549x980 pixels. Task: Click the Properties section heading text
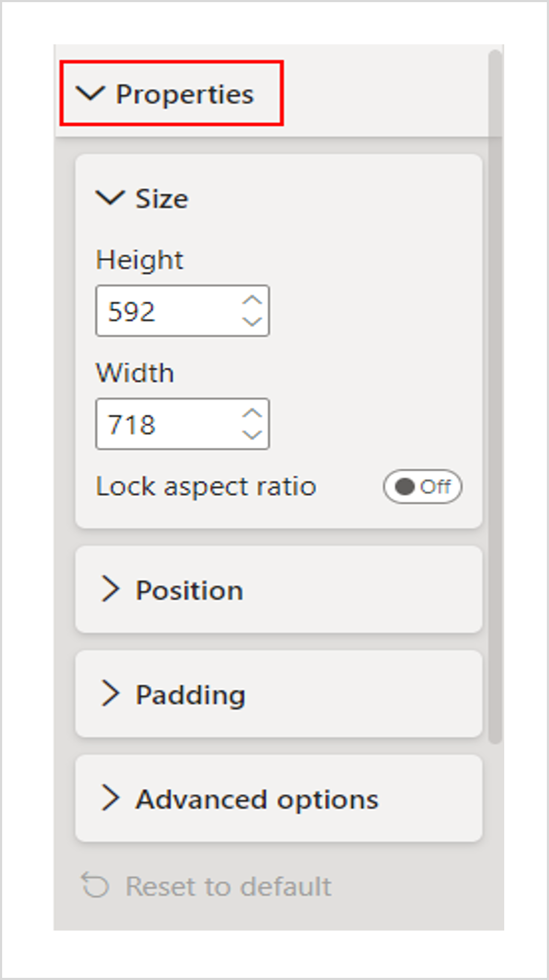[185, 94]
